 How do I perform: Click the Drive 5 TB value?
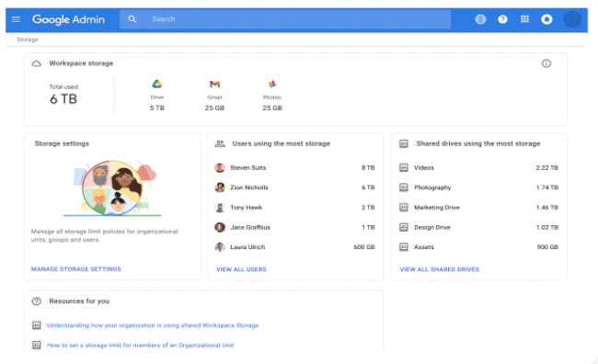tap(156, 108)
